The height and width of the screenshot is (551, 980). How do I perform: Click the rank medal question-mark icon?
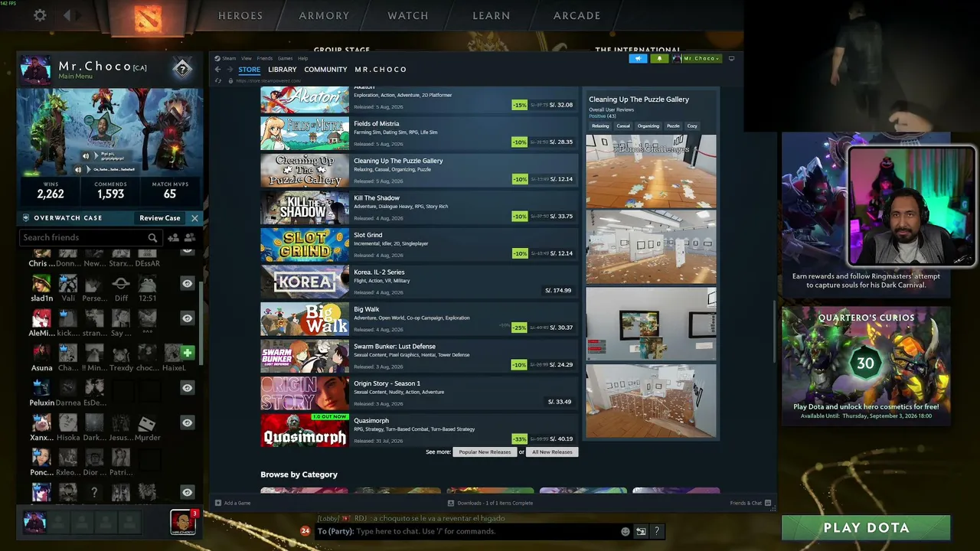click(x=181, y=69)
